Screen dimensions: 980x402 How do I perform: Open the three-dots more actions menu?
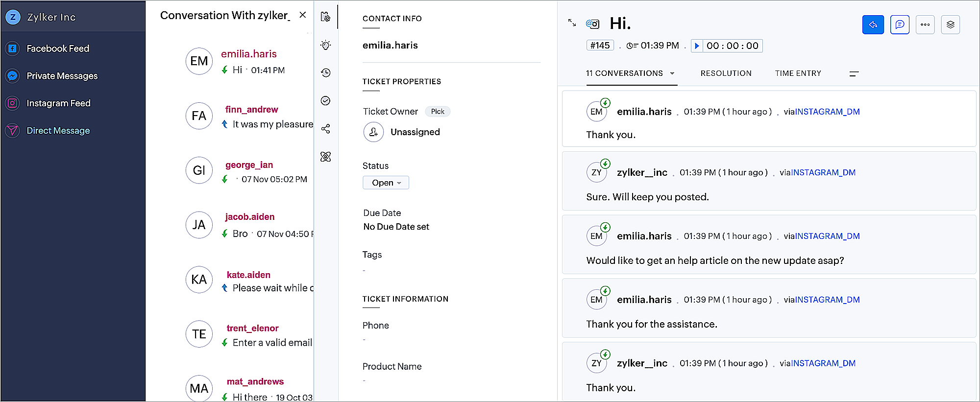[925, 24]
